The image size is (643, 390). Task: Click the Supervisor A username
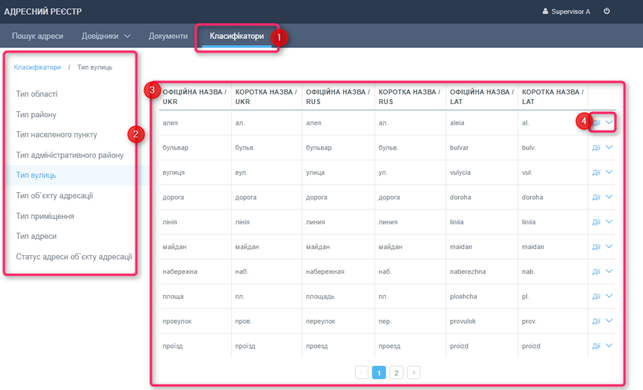point(570,11)
